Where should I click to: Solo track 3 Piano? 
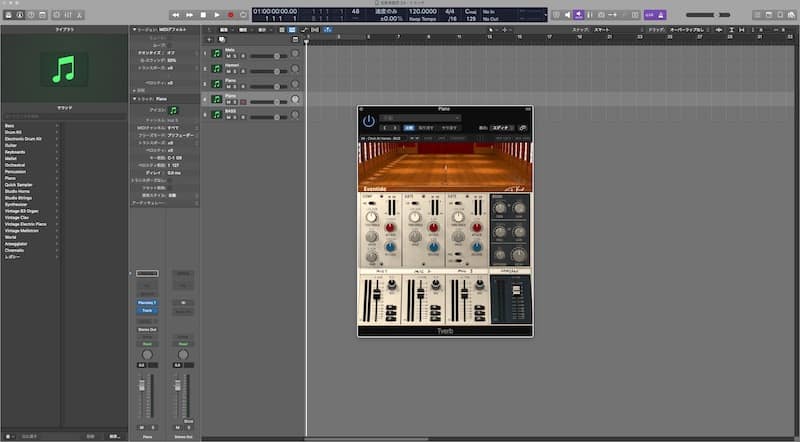click(x=235, y=86)
